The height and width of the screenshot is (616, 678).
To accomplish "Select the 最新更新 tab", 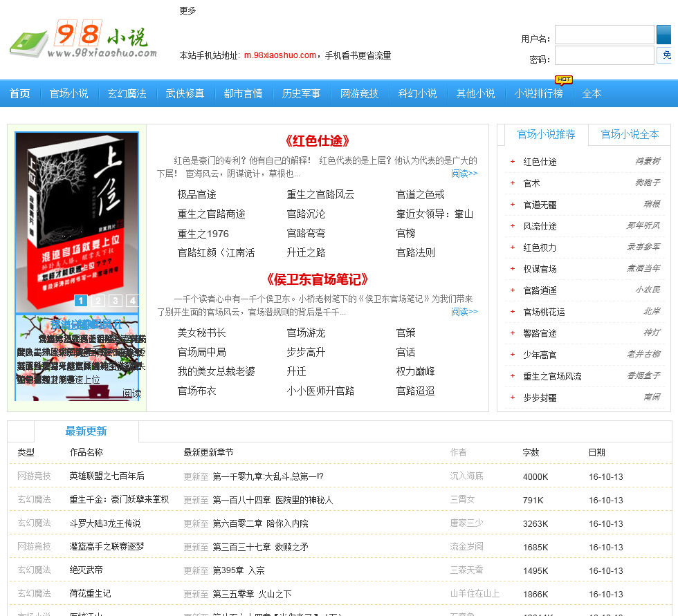I will tap(86, 431).
